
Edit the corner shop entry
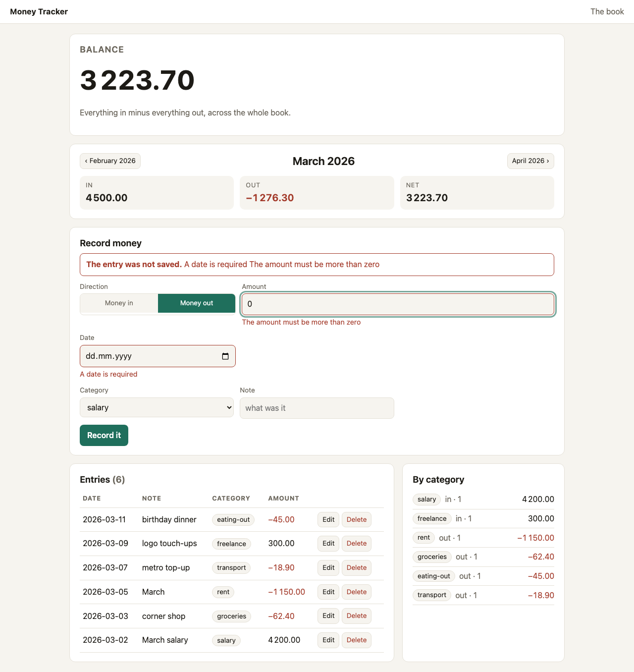[x=328, y=616]
